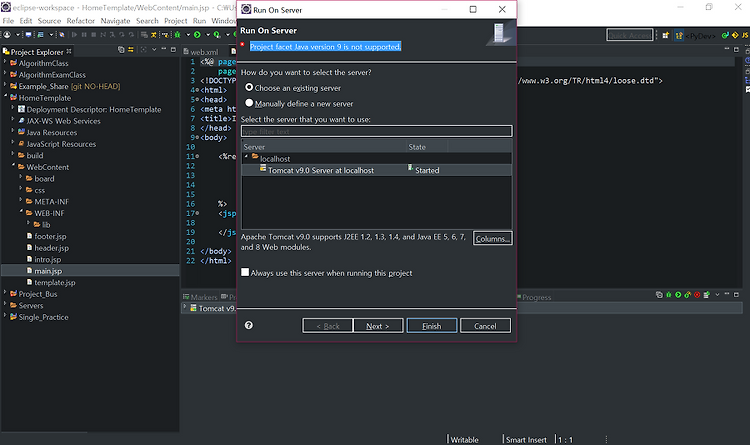Click the debug bug icon in main toolbar
The height and width of the screenshot is (445, 750).
177,35
